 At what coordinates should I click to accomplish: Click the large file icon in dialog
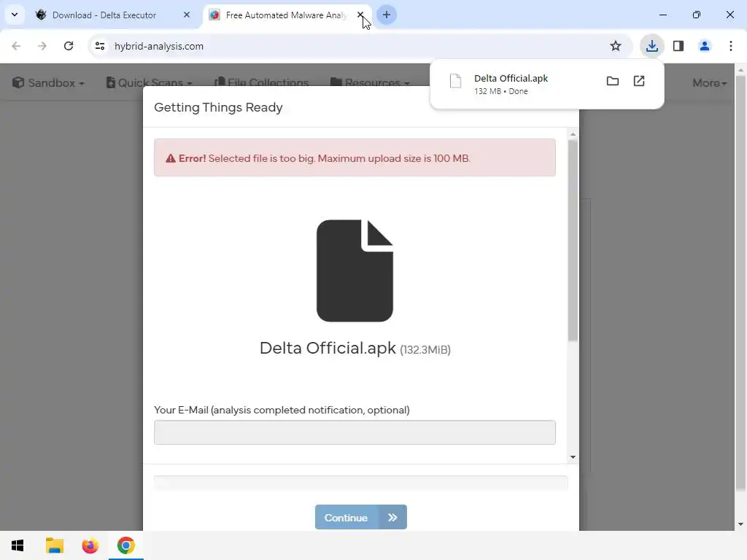click(x=355, y=271)
